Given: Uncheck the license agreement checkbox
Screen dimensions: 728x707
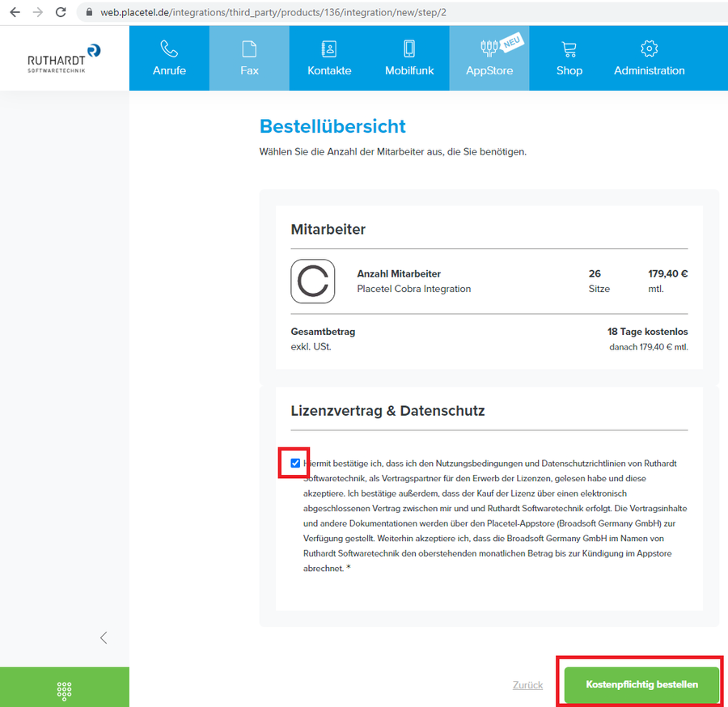Looking at the screenshot, I should (x=295, y=463).
